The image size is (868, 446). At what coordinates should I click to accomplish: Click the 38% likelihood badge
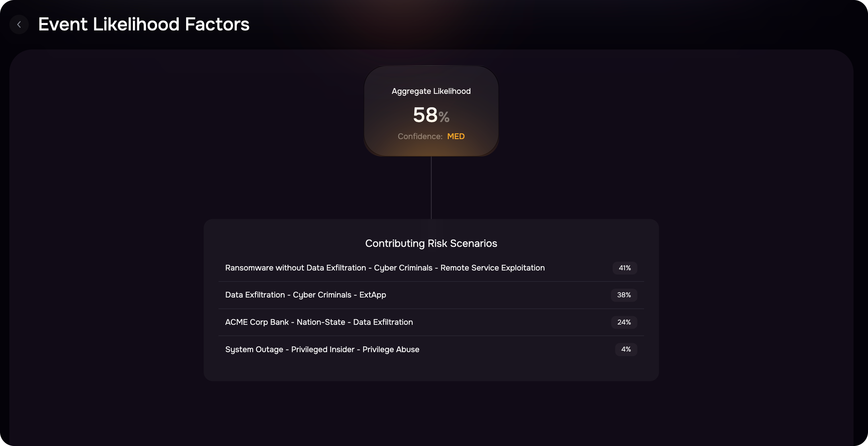tap(624, 295)
